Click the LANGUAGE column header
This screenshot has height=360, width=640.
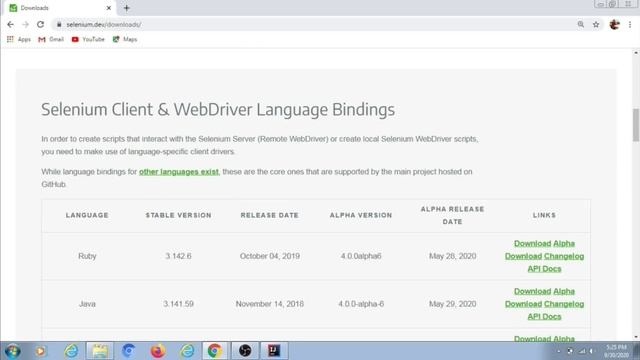(x=87, y=215)
